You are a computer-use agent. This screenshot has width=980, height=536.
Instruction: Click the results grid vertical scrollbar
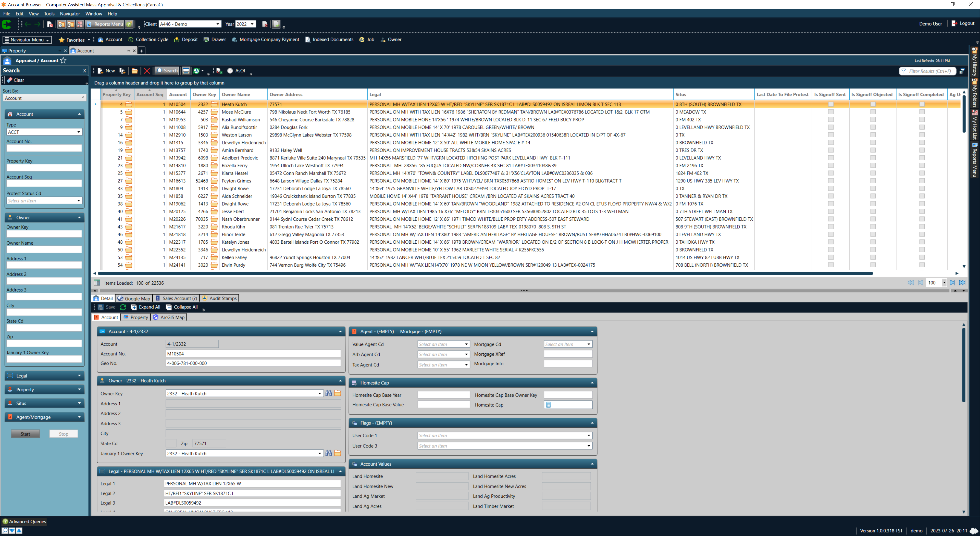[964, 114]
